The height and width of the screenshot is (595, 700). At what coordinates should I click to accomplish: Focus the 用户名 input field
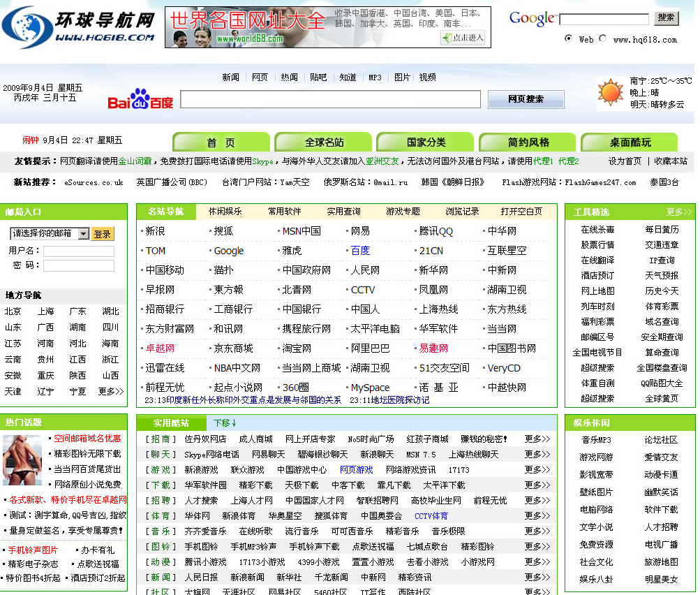pos(79,251)
